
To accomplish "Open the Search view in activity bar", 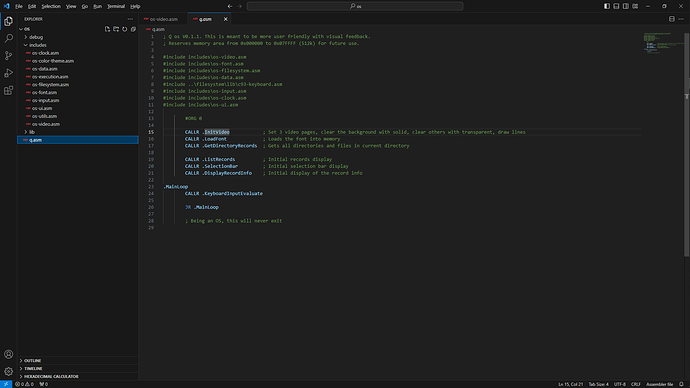I will [x=8, y=38].
